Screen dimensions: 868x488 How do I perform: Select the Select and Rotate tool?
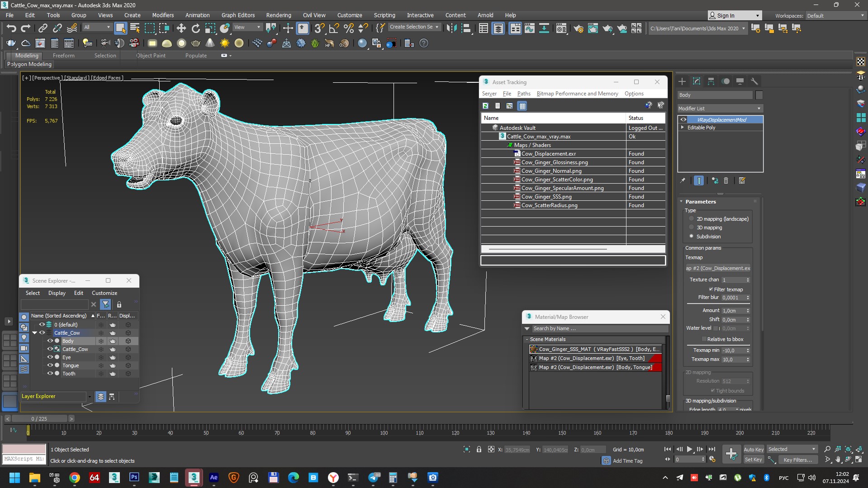pos(195,28)
